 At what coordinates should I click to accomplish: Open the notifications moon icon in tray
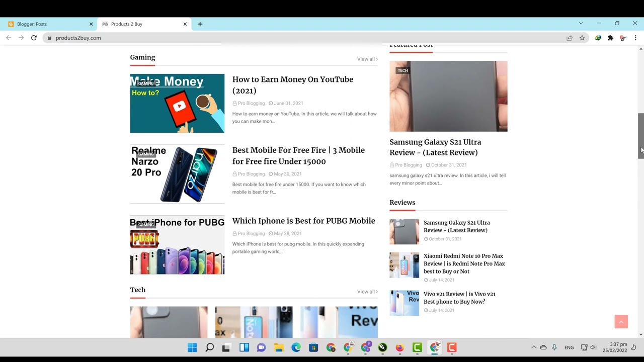633,347
